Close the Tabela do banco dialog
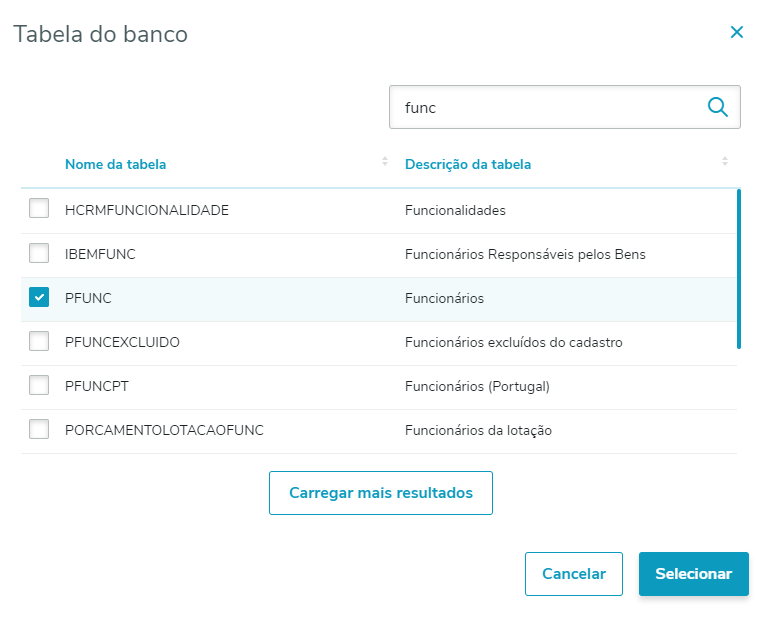The width and height of the screenshot is (760, 618). click(737, 33)
